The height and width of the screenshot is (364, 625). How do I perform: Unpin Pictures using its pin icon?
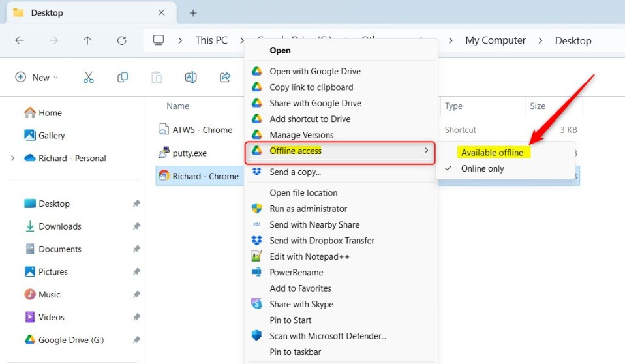pos(136,272)
